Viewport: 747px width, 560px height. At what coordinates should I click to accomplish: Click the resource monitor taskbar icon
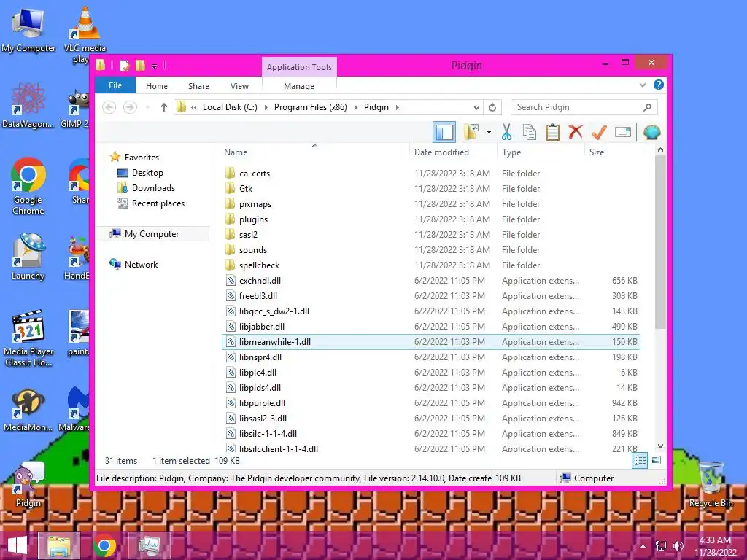[150, 545]
